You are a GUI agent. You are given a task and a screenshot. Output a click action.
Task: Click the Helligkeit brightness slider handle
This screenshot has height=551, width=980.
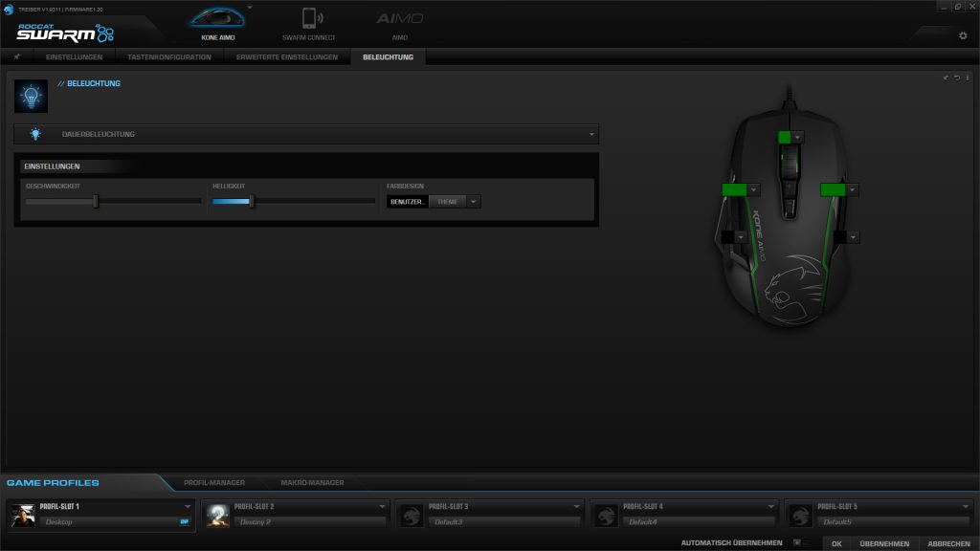point(252,201)
